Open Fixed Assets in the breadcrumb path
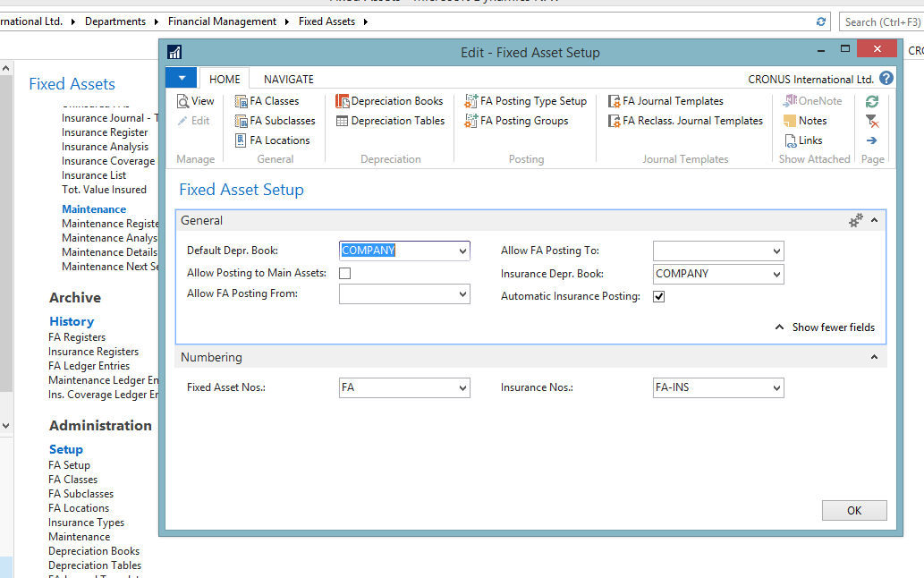Image resolution: width=924 pixels, height=578 pixels. (x=326, y=21)
